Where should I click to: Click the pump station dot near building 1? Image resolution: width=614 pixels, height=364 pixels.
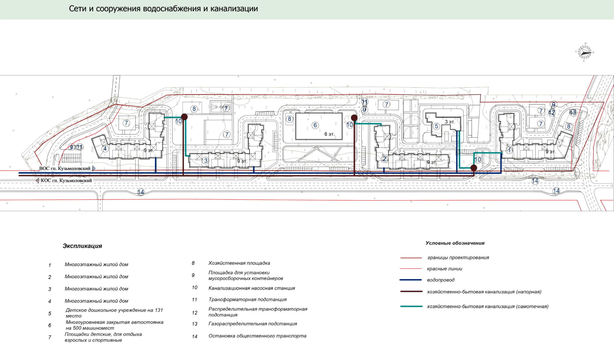coord(474,168)
